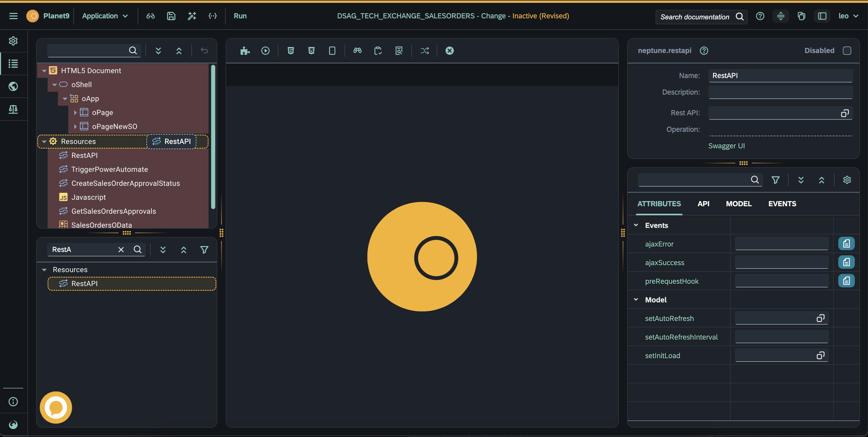Image resolution: width=868 pixels, height=437 pixels.
Task: Open the Application dropdown menu
Action: (105, 16)
